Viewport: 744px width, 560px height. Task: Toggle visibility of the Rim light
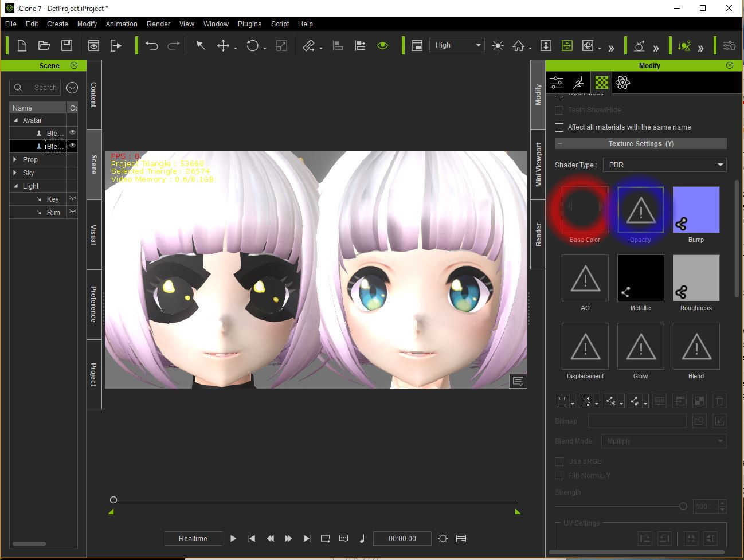72,212
